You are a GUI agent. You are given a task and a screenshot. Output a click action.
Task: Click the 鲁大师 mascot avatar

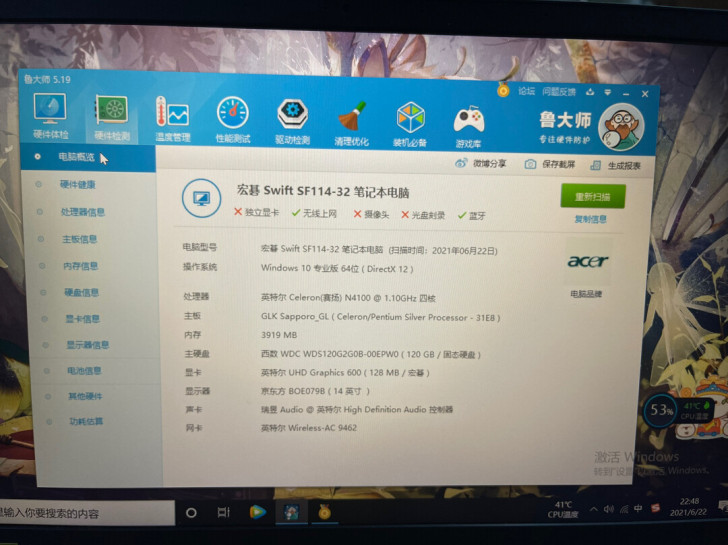[x=621, y=127]
